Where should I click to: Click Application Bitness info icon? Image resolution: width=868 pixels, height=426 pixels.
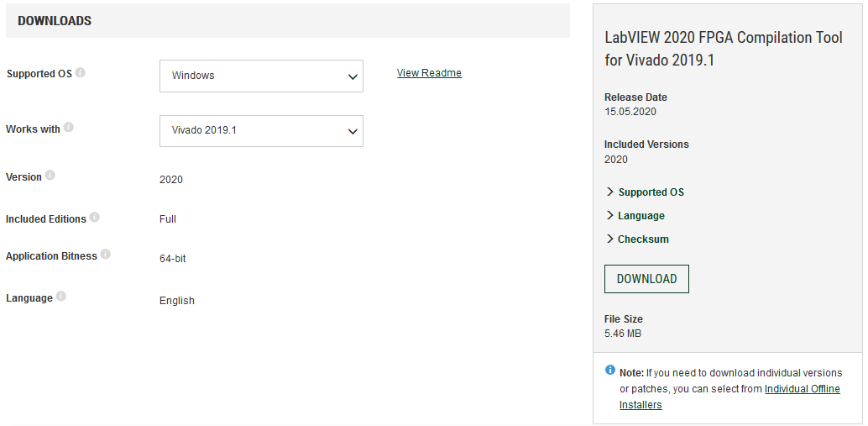click(x=105, y=255)
